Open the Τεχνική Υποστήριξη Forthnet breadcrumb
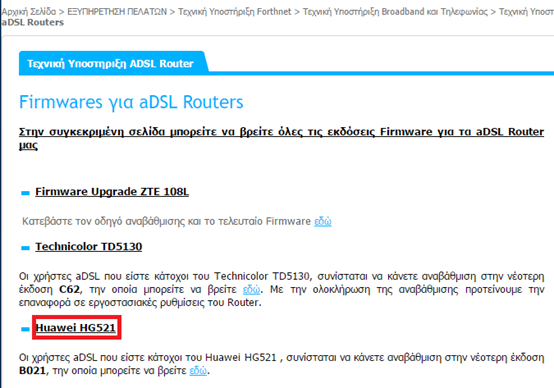The image size is (554, 388). [235, 12]
